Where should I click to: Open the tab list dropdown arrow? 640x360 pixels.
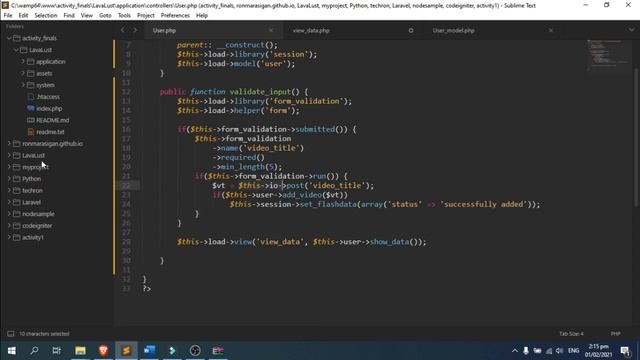tap(631, 30)
